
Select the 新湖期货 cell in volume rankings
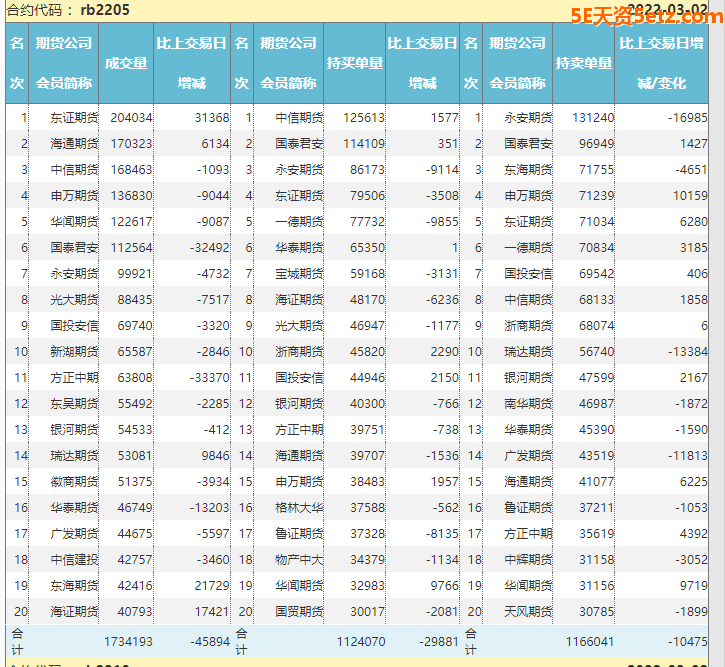tap(74, 351)
